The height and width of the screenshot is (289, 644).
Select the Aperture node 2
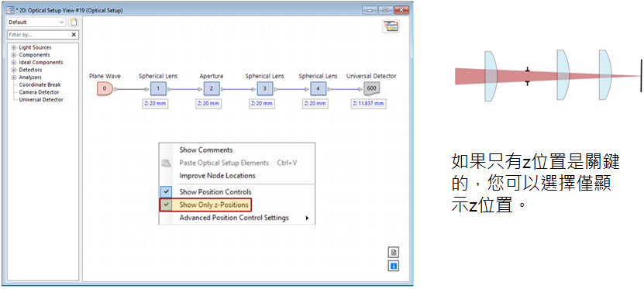point(211,88)
